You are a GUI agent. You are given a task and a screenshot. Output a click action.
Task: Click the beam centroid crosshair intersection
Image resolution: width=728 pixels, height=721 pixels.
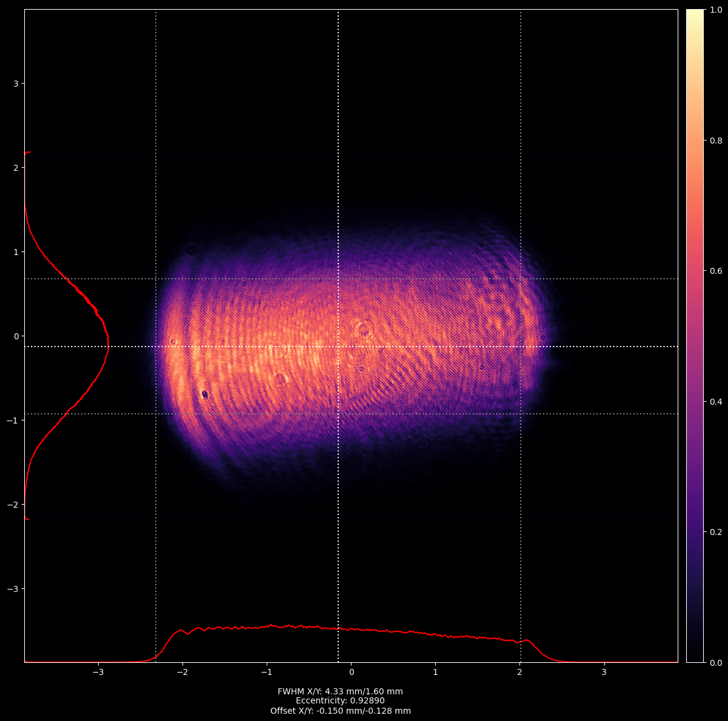tap(338, 347)
